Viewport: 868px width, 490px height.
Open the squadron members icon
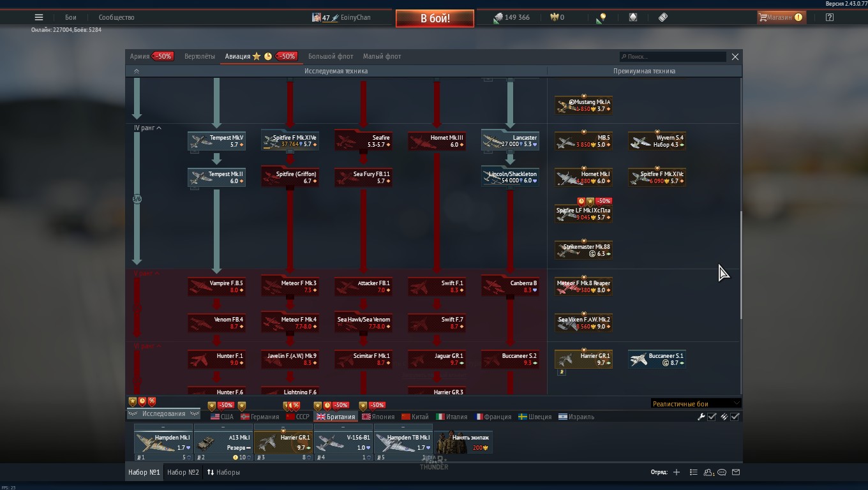click(708, 473)
